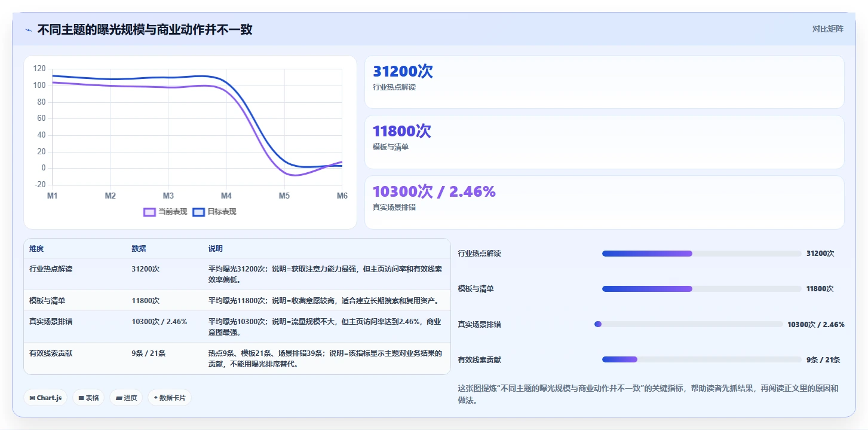Image resolution: width=868 pixels, height=430 pixels.
Task: Click the 模板与清单 progress bar
Action: [x=701, y=289]
